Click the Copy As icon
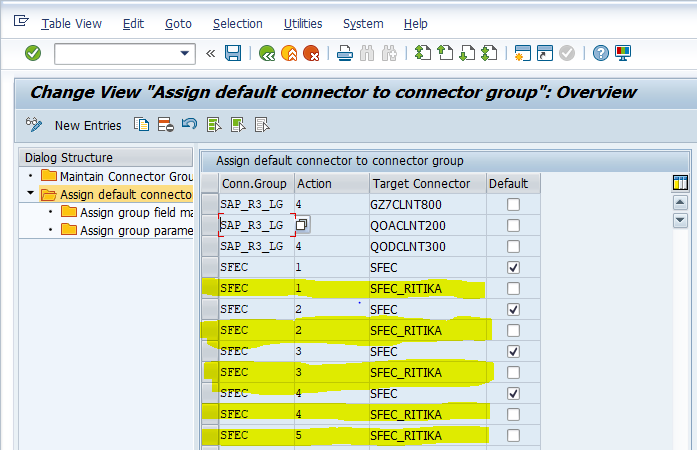 [x=142, y=125]
